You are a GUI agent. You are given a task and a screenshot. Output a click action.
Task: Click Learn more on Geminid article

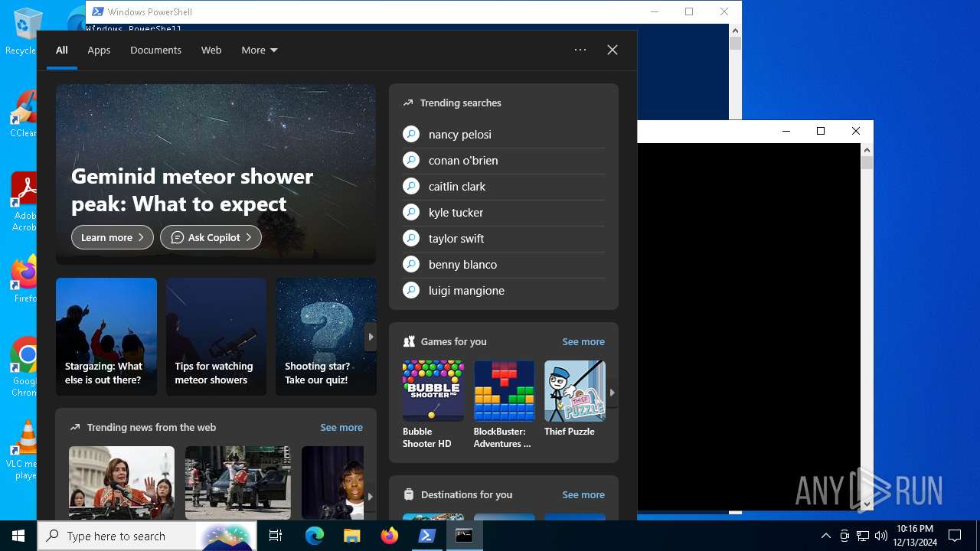(113, 237)
